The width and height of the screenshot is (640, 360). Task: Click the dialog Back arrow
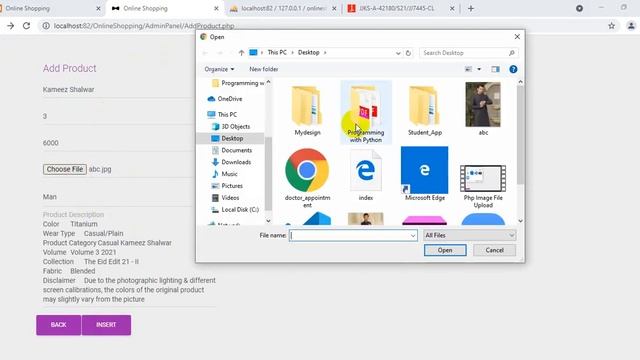pyautogui.click(x=205, y=53)
